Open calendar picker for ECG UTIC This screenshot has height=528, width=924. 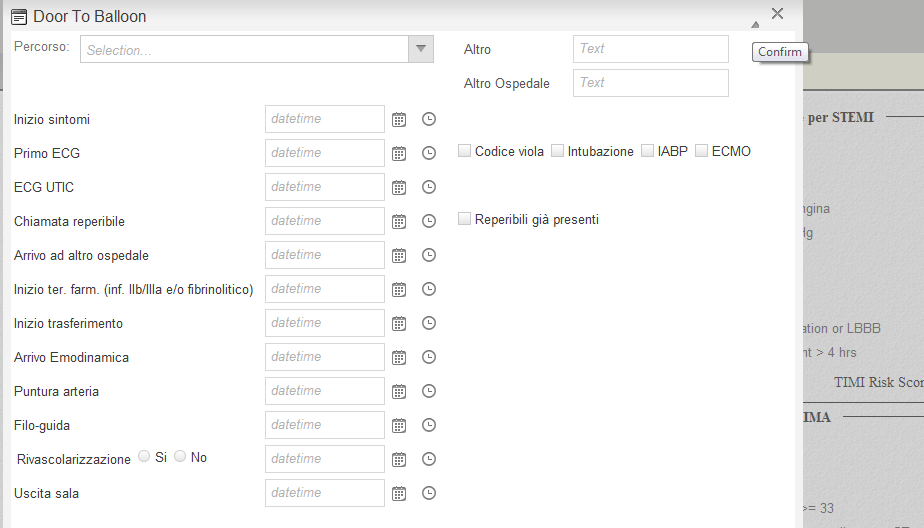pos(399,187)
